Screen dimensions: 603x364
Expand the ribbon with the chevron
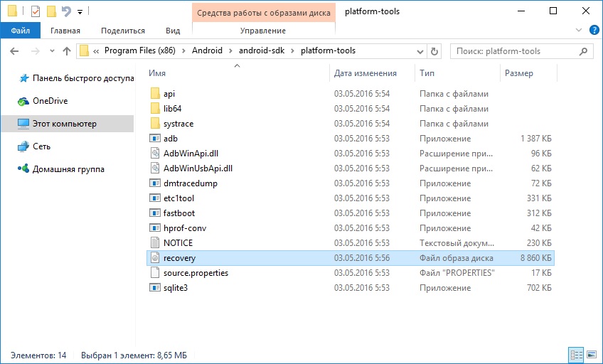click(x=577, y=31)
